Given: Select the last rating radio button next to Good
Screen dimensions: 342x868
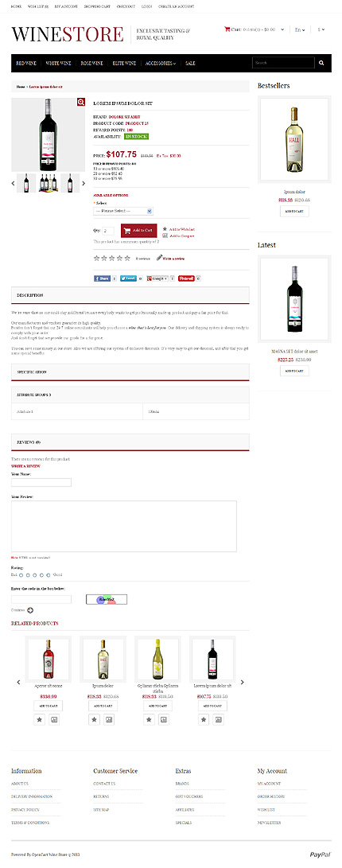Looking at the screenshot, I should (x=49, y=575).
